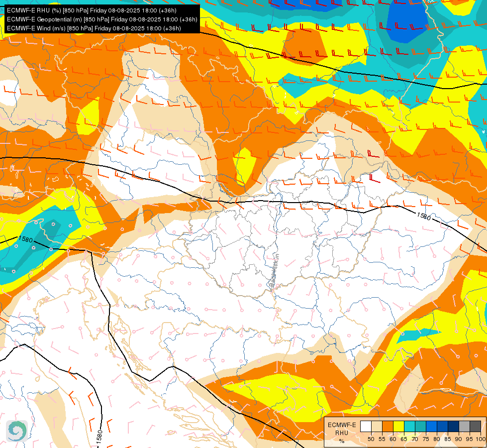Click the legend tick label 55
Viewport: 487px width, 448px height.
tap(382, 439)
